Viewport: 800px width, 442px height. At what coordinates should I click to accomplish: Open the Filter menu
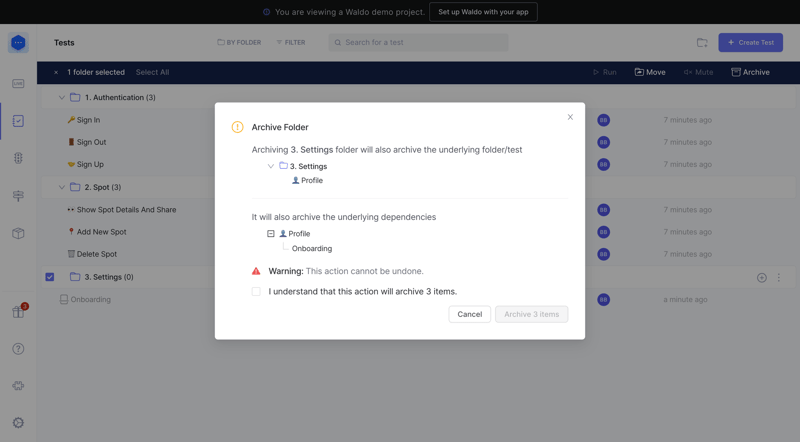(291, 43)
